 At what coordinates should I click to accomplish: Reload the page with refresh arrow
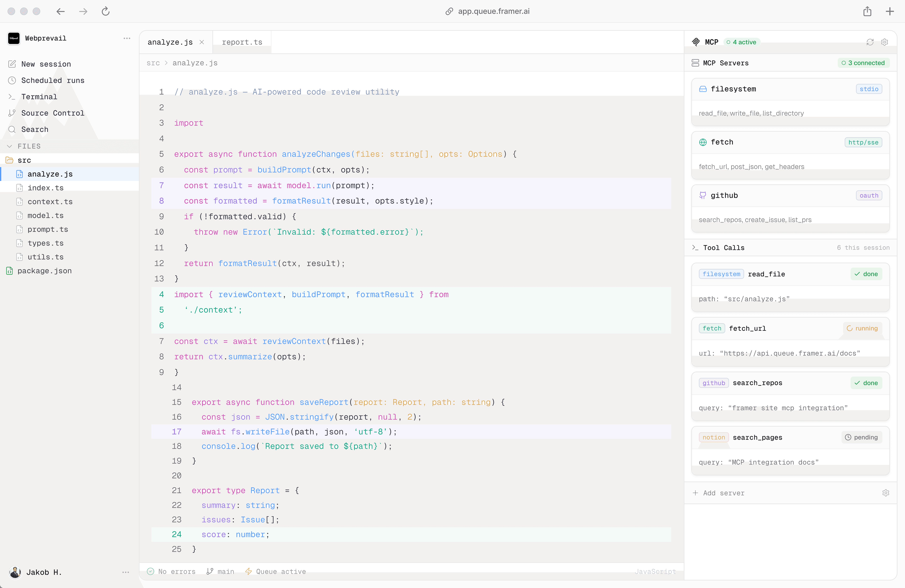[106, 11]
